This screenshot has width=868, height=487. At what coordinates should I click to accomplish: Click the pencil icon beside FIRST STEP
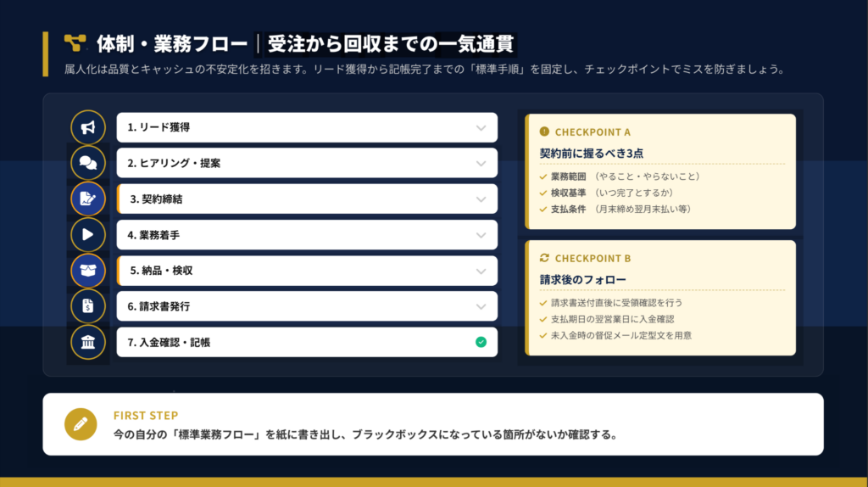pos(81,424)
